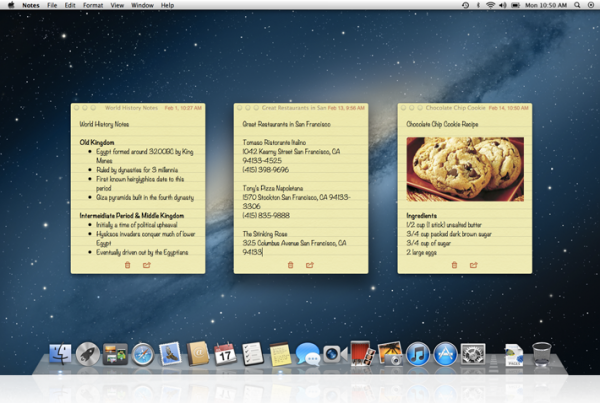
Task: Open the Help menu
Action: pos(167,5)
